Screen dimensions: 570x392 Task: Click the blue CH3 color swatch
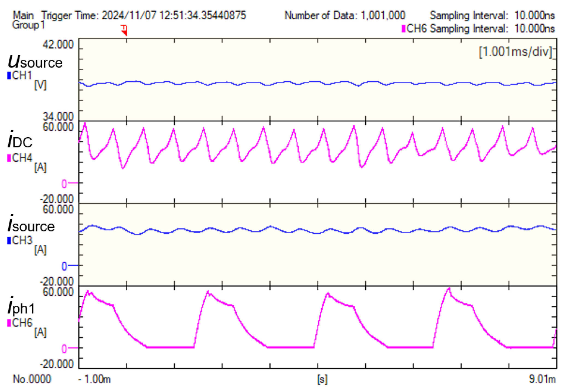9,240
